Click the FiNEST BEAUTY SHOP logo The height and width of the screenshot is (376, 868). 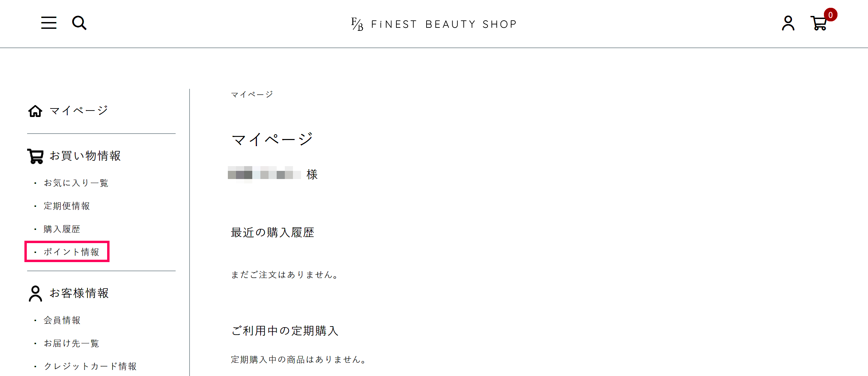coord(433,23)
